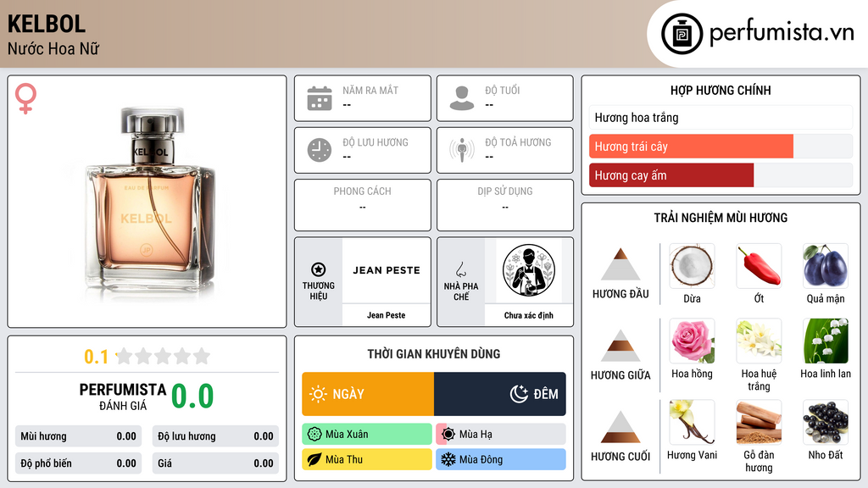This screenshot has width=868, height=488.
Task: Click the Hương cay ấm accord bar
Action: [721, 175]
